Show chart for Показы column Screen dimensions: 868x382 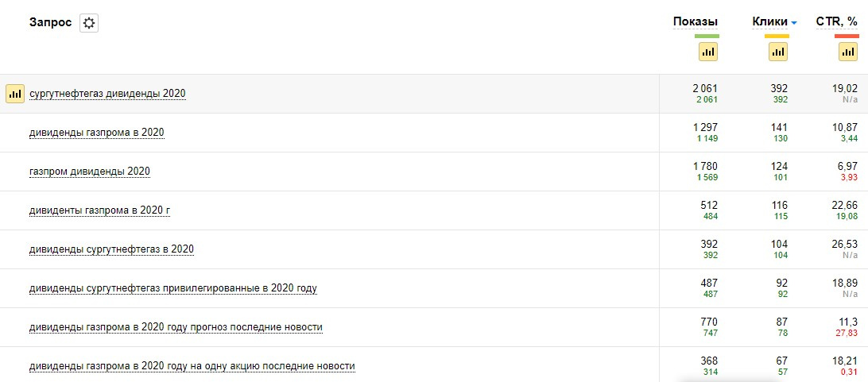(x=707, y=52)
